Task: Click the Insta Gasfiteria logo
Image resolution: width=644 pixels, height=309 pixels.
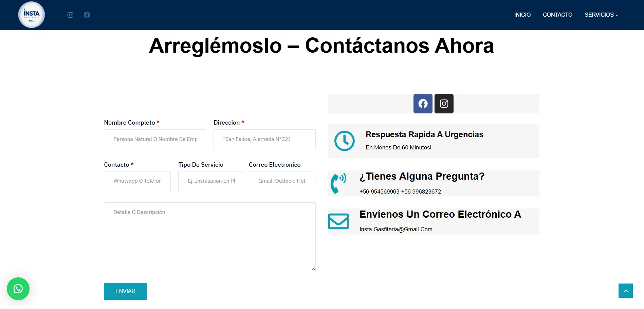Action: click(x=32, y=15)
